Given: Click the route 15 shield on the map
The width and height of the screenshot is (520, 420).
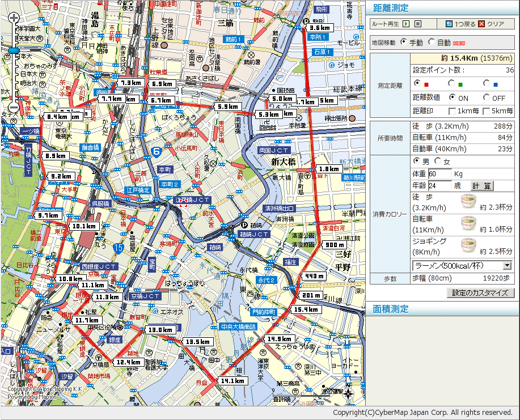Looking at the screenshot, I should (119, 248).
